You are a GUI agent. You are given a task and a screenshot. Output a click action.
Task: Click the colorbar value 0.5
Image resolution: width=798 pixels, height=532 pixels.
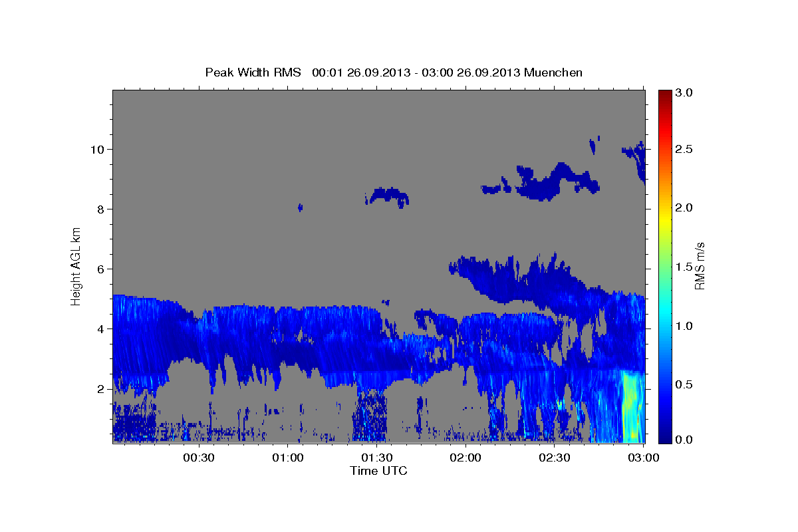[685, 384]
